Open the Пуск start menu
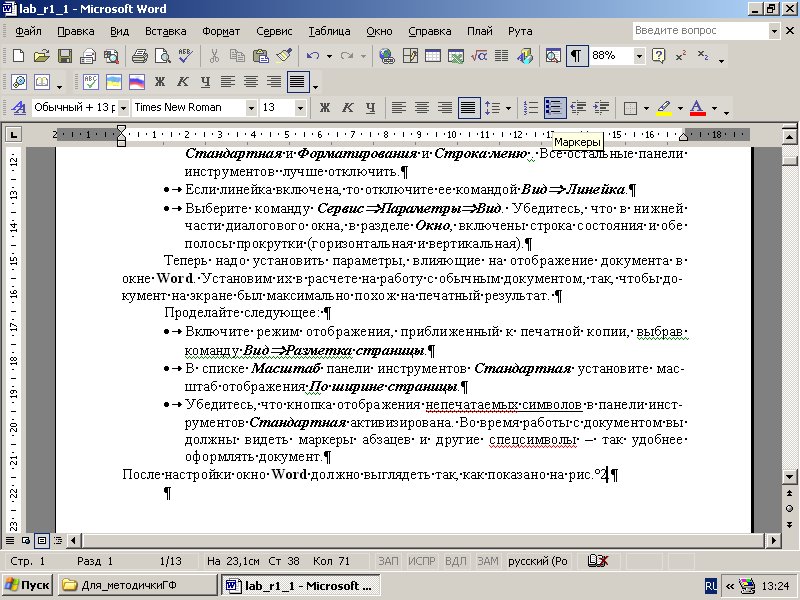The height and width of the screenshot is (600, 800). pyautogui.click(x=28, y=585)
